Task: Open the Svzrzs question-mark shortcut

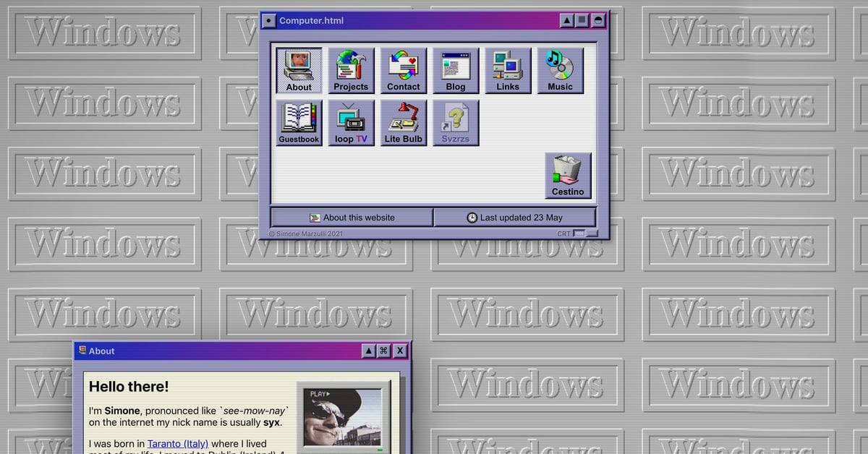Action: point(456,123)
